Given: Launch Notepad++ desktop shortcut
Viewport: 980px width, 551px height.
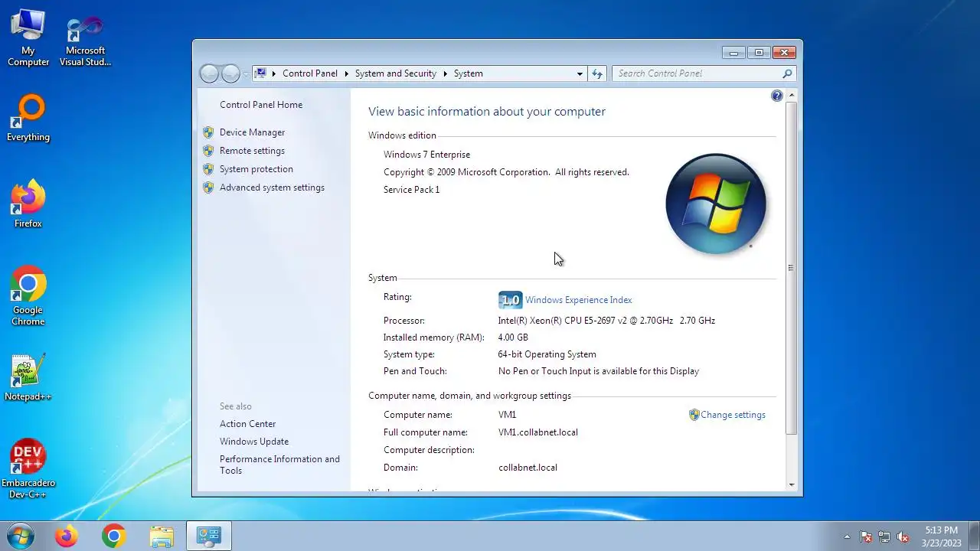Looking at the screenshot, I should pos(28,377).
